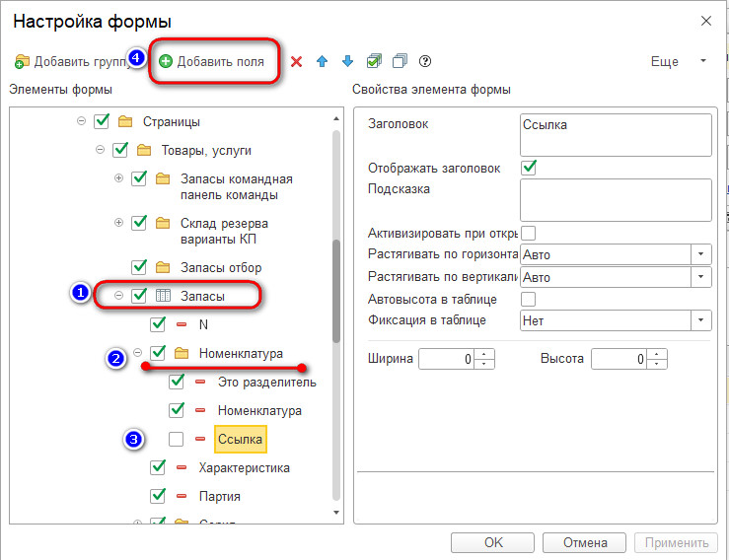
Task: Click Ссылка field red dash icon
Action: click(x=200, y=439)
